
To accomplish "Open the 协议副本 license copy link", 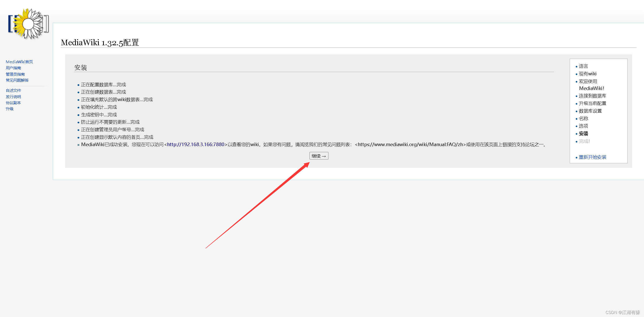I will click(x=13, y=103).
